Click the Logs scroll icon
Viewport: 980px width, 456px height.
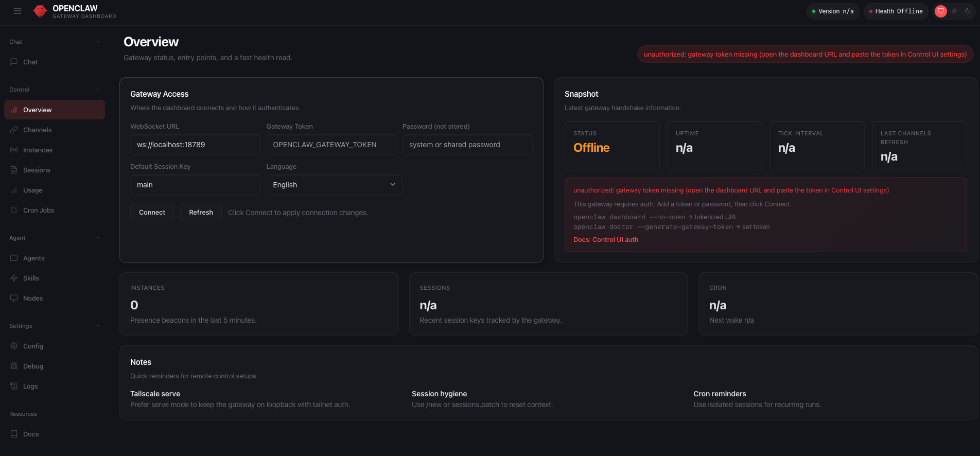click(x=14, y=386)
